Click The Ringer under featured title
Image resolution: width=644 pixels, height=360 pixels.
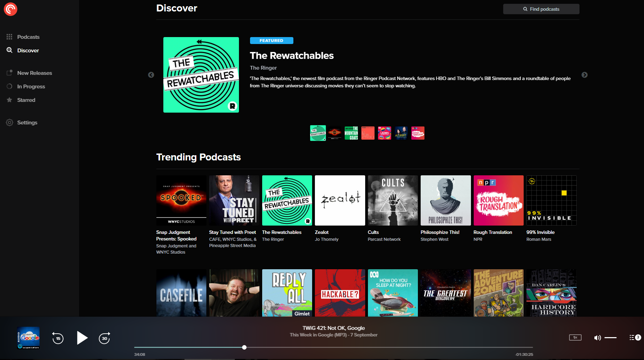[x=263, y=68]
